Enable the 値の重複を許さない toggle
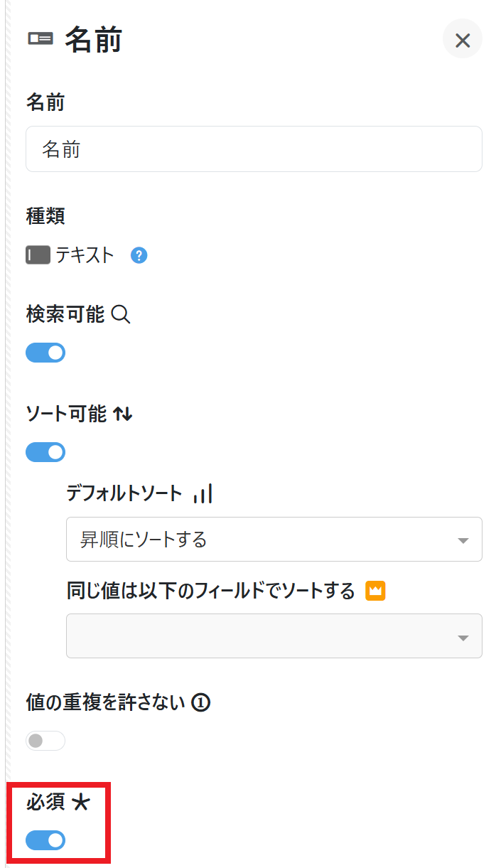Image resolution: width=496 pixels, height=868 pixels. (45, 741)
